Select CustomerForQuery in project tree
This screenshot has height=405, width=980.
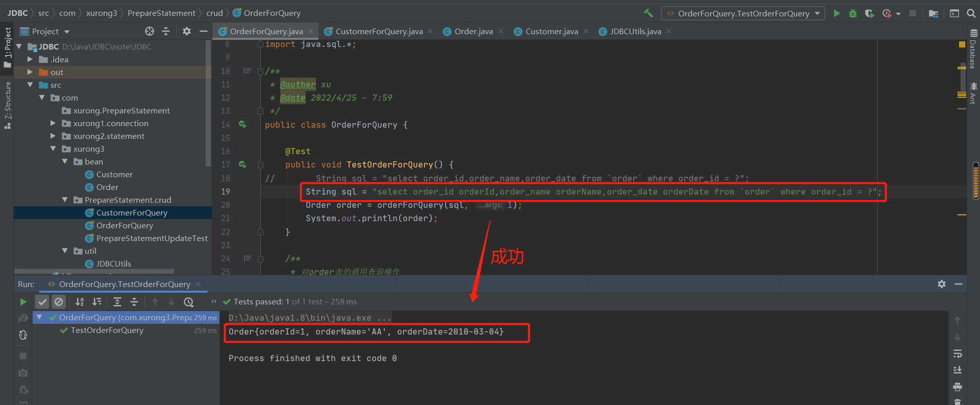[132, 212]
